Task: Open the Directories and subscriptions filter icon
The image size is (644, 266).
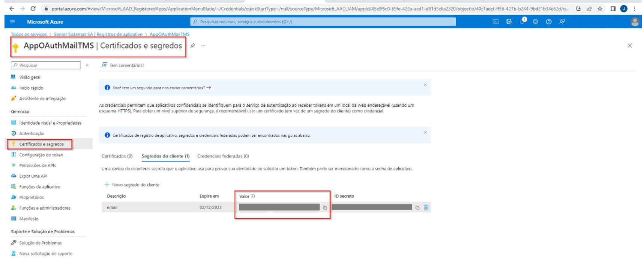Action: [509, 22]
